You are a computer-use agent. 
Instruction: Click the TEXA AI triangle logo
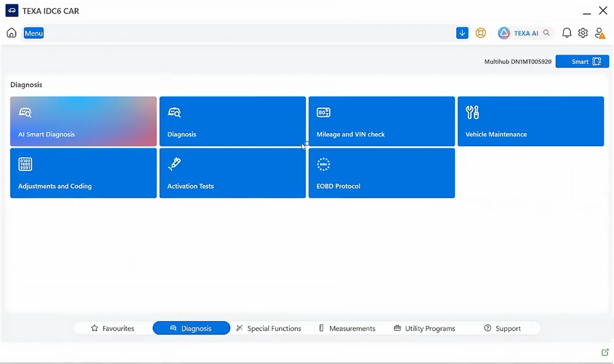tap(504, 33)
